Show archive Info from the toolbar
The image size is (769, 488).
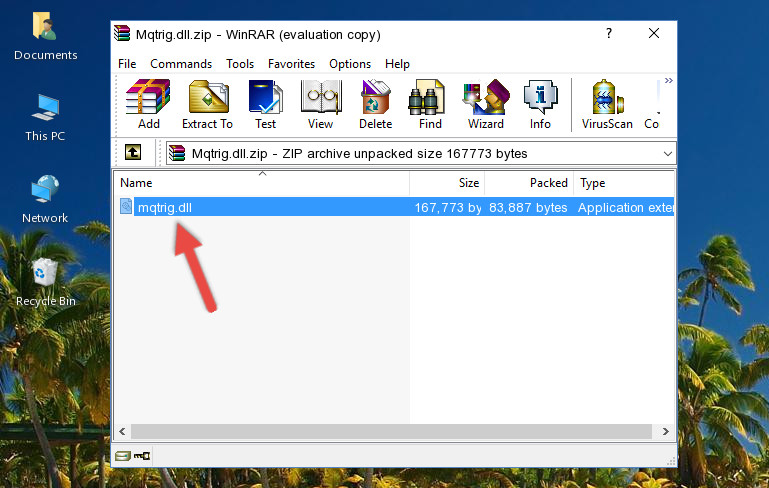pos(540,104)
